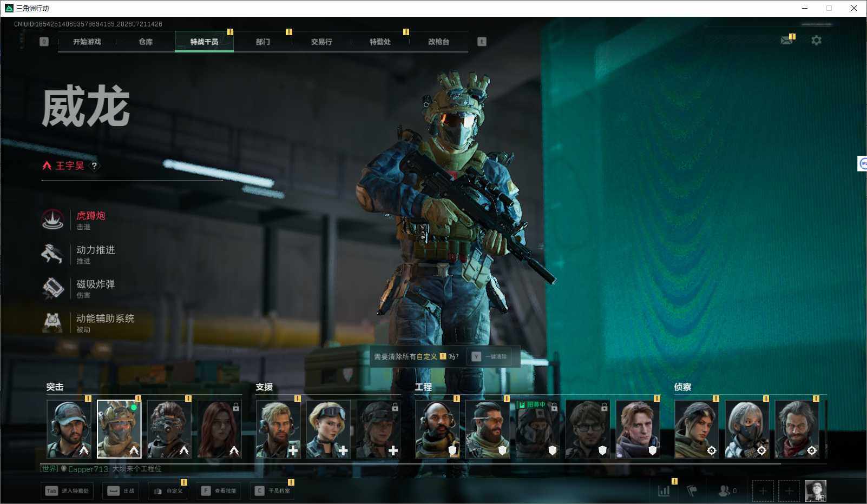The height and width of the screenshot is (504, 867).
Task: Open the mail envelope icon
Action: [x=787, y=40]
